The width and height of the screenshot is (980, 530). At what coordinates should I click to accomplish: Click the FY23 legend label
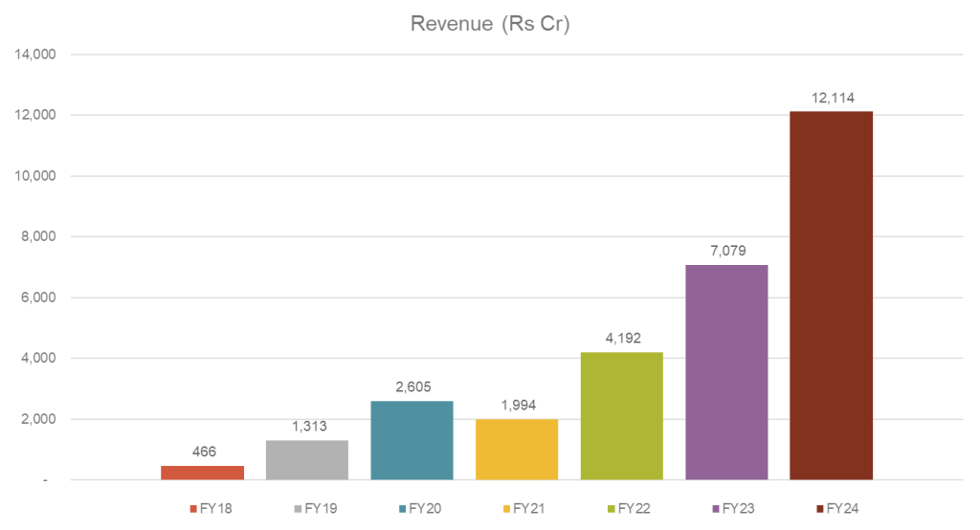(739, 508)
